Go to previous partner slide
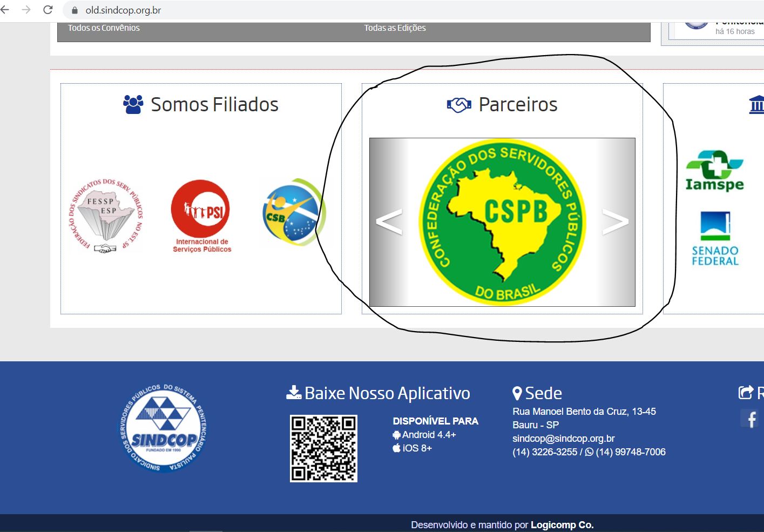 (x=389, y=222)
